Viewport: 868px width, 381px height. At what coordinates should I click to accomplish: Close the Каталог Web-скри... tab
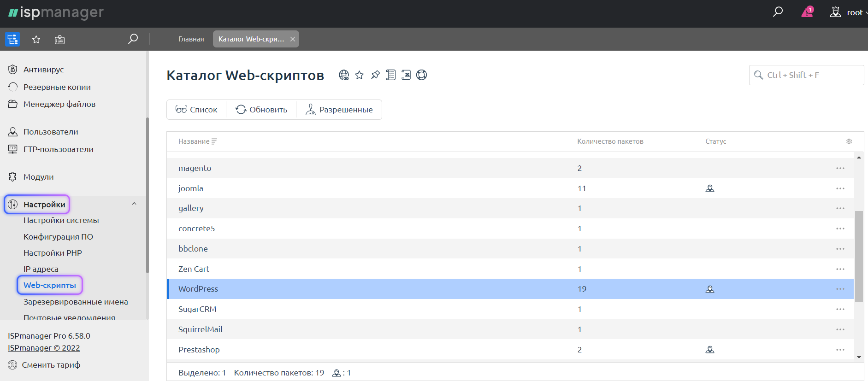292,39
